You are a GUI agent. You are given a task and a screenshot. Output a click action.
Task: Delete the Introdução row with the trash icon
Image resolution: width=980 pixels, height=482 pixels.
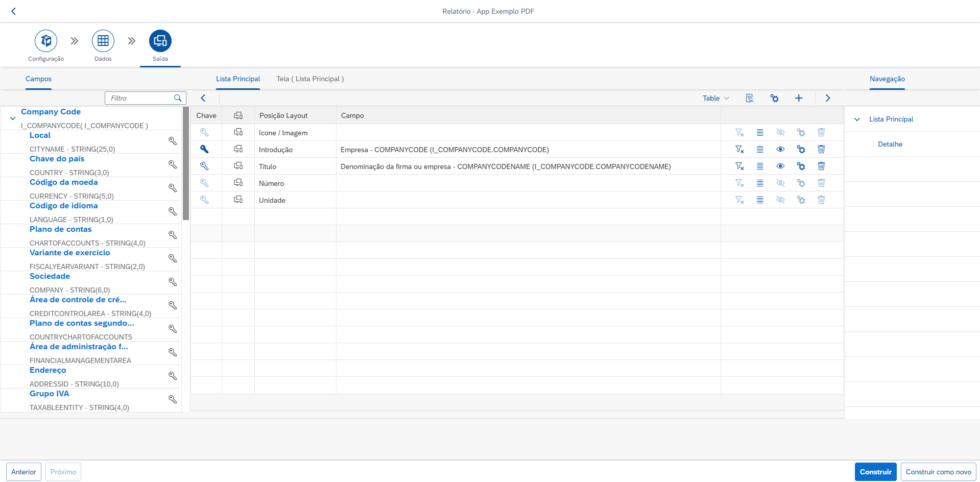(821, 149)
